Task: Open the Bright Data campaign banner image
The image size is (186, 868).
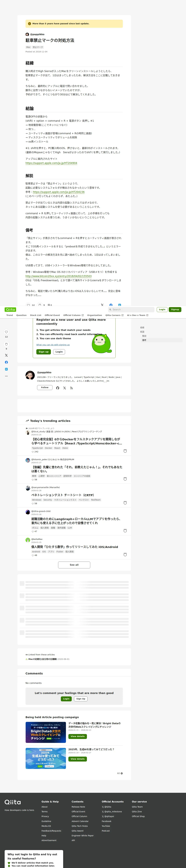Action: tap(46, 732)
